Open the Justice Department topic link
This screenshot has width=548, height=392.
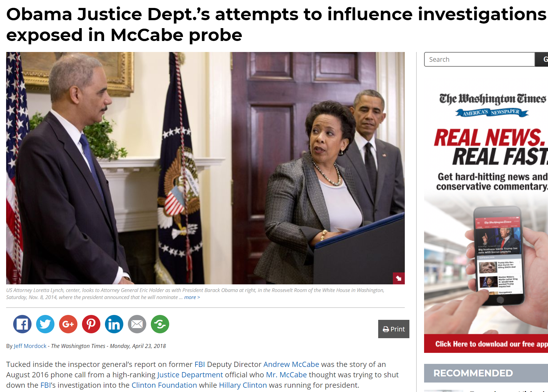(190, 375)
